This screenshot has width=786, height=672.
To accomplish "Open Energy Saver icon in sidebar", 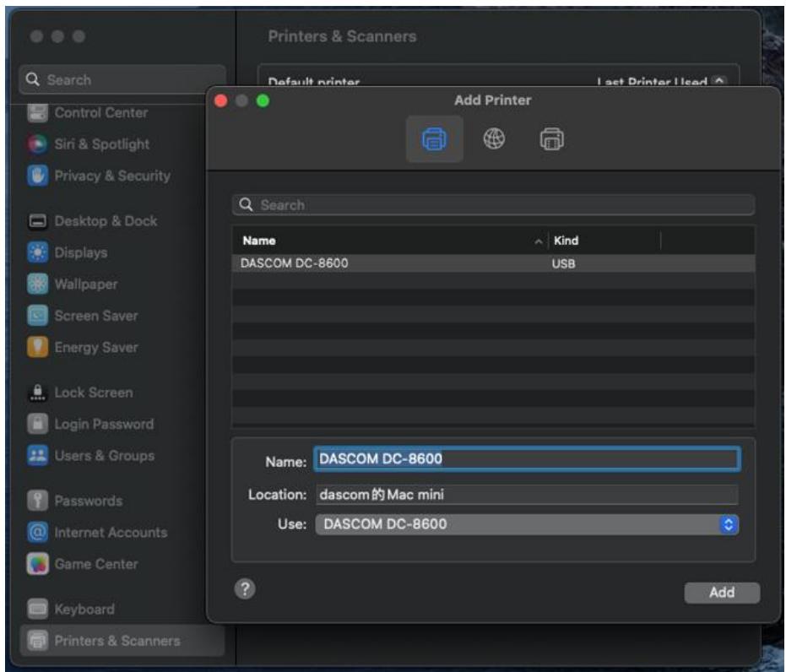I will pos(37,347).
